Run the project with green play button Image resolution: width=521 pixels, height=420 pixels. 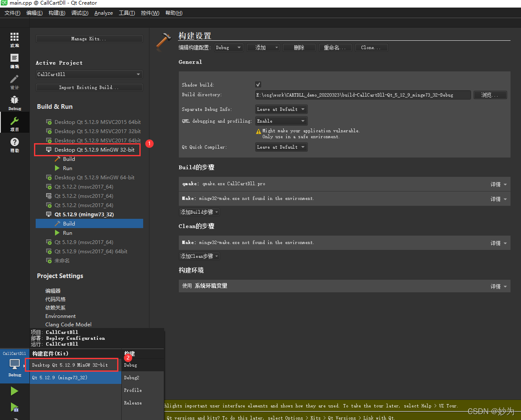click(14, 391)
